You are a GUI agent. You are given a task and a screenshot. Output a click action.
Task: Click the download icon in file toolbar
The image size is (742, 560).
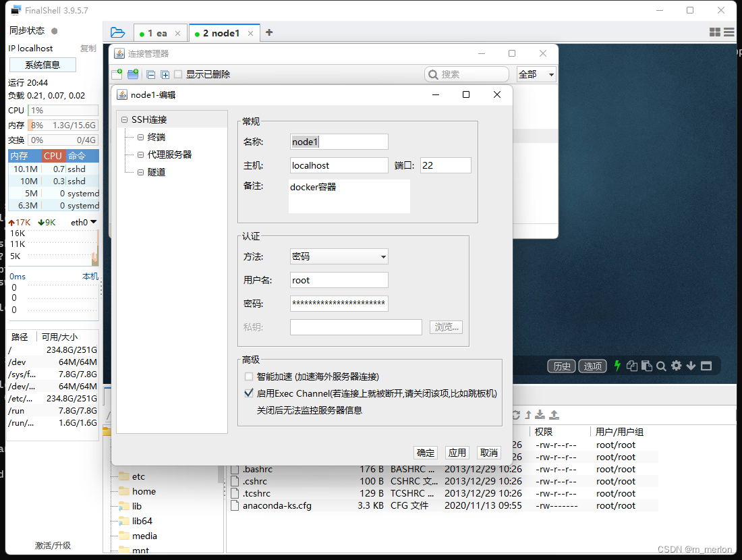[x=540, y=415]
